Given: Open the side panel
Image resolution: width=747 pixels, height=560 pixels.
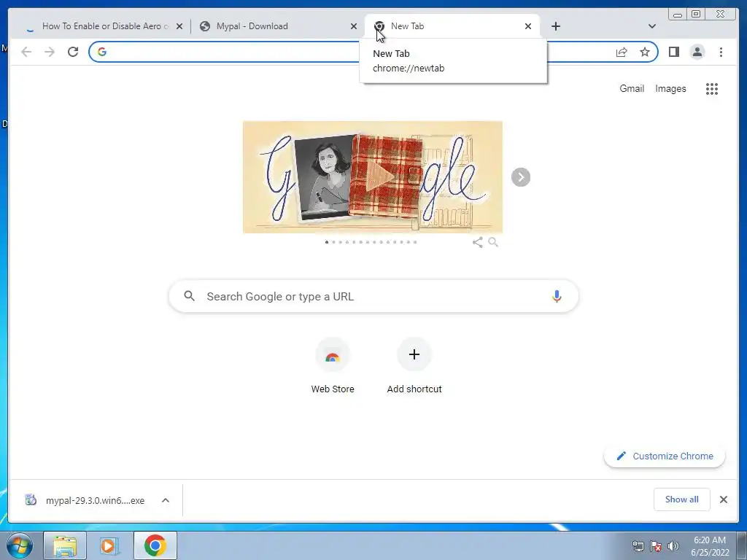Looking at the screenshot, I should [673, 52].
